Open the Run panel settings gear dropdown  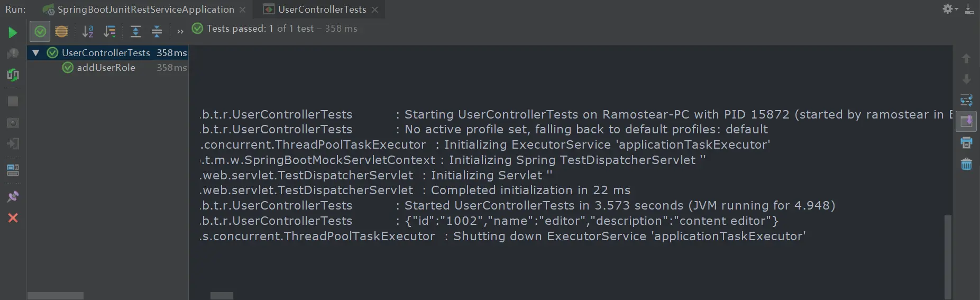949,9
